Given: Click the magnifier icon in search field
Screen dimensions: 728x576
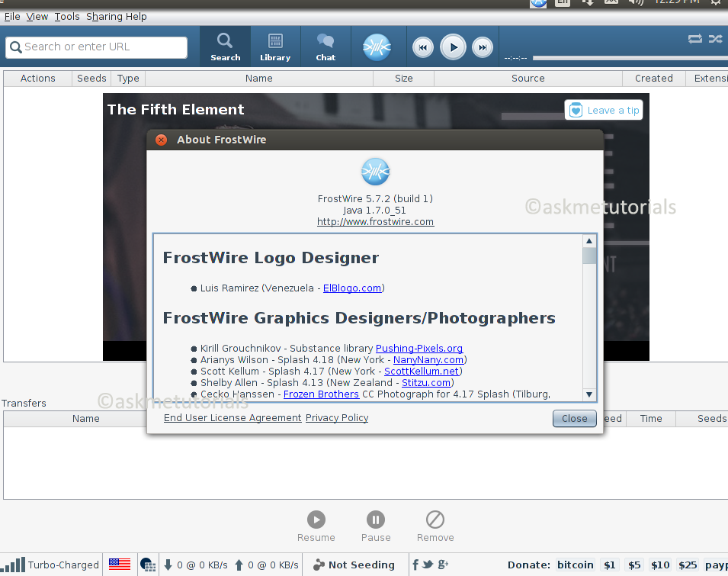Looking at the screenshot, I should (x=16, y=47).
